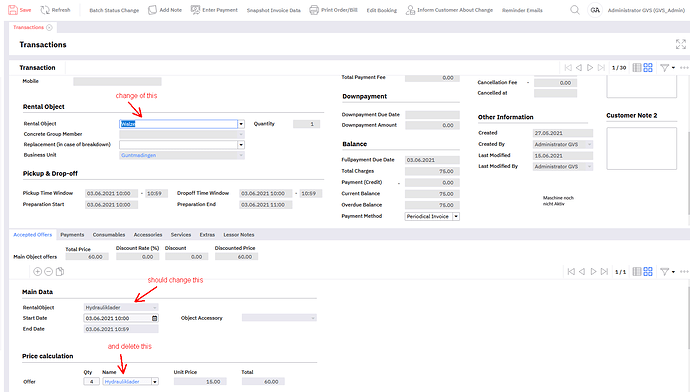This screenshot has width=690, height=392.
Task: Select the Accepted Offers tab
Action: 33,234
